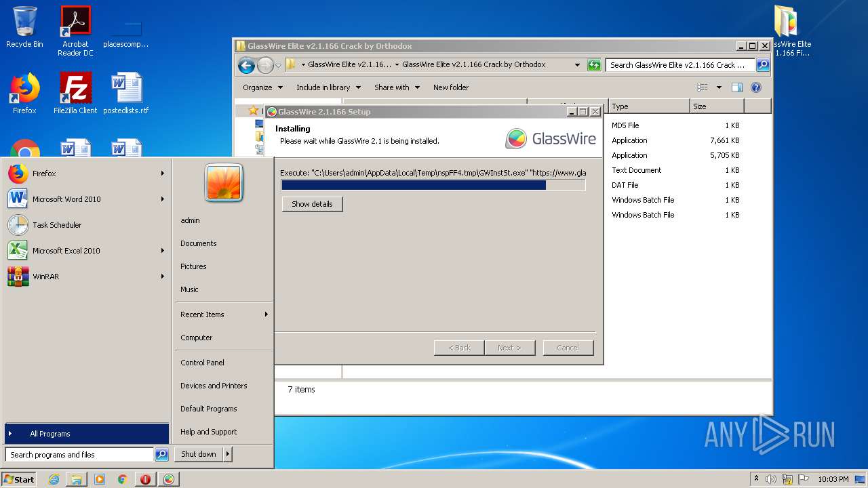Select placescomp desktop item
868x488 pixels.
(126, 31)
